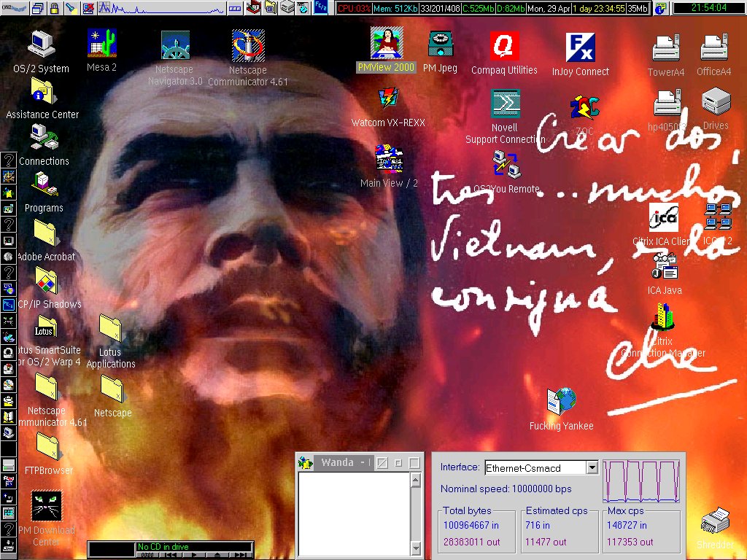The height and width of the screenshot is (560, 747).
Task: Open Netscape Navigator 3.0 icon
Action: [175, 45]
